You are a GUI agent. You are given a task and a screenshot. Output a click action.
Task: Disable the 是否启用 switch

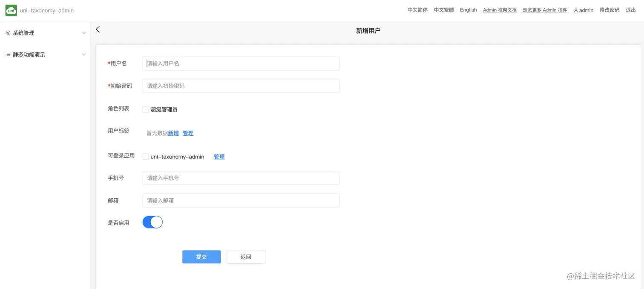(152, 222)
